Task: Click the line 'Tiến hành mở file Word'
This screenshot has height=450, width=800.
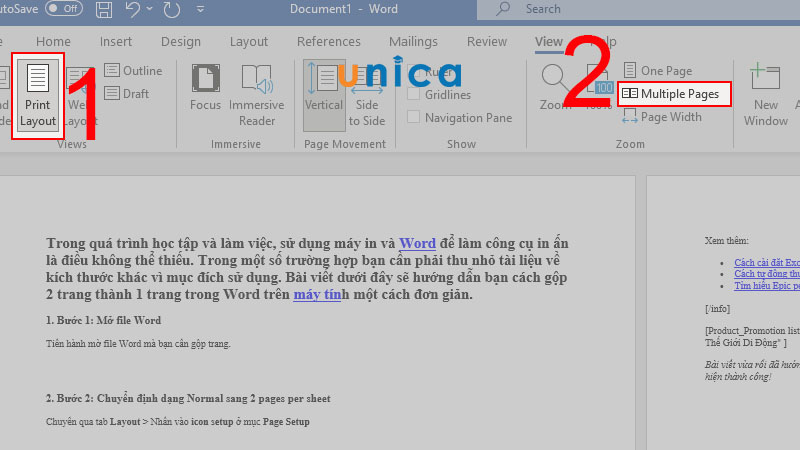Action: [x=138, y=344]
